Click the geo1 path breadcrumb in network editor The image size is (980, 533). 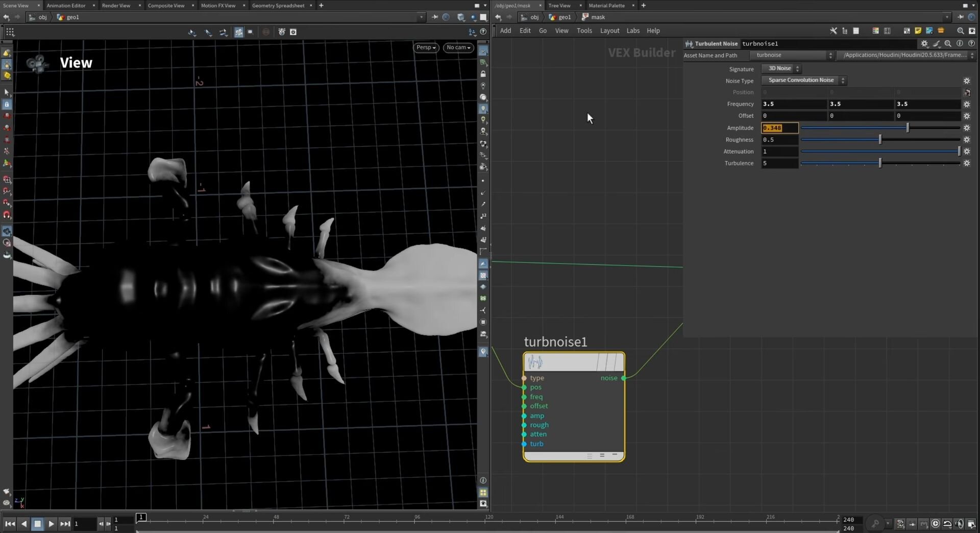click(564, 17)
